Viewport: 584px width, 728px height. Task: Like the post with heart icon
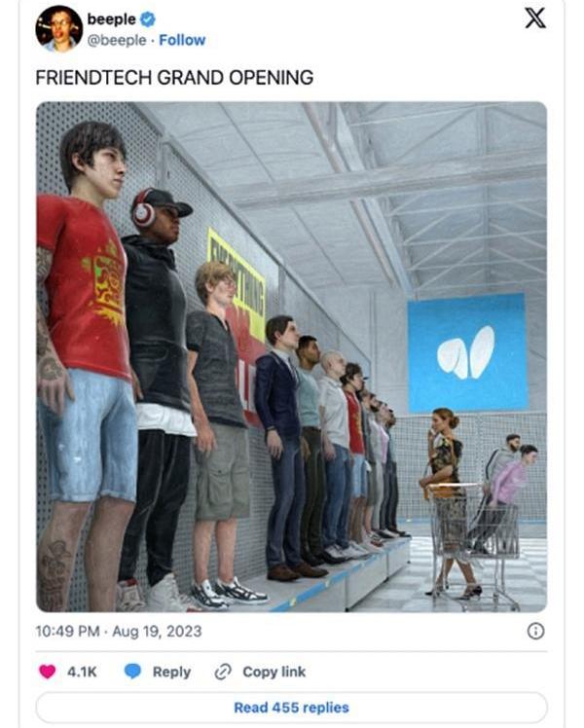coord(47,672)
